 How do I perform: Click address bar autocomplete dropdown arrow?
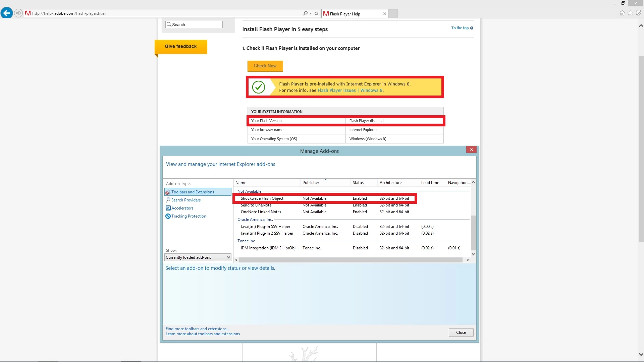click(x=311, y=13)
